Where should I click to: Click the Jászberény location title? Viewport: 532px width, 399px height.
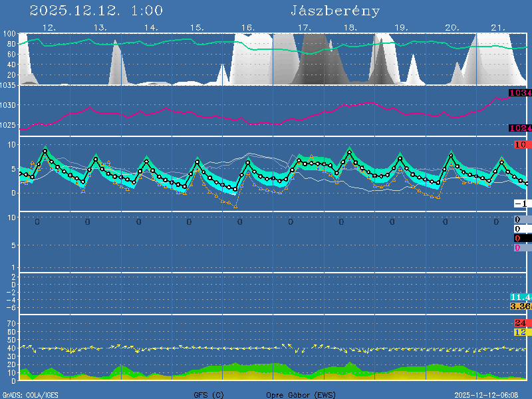click(335, 11)
